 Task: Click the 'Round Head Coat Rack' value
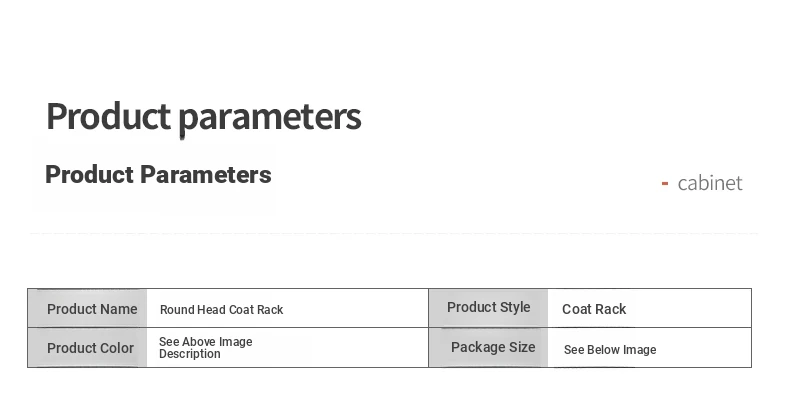(221, 309)
